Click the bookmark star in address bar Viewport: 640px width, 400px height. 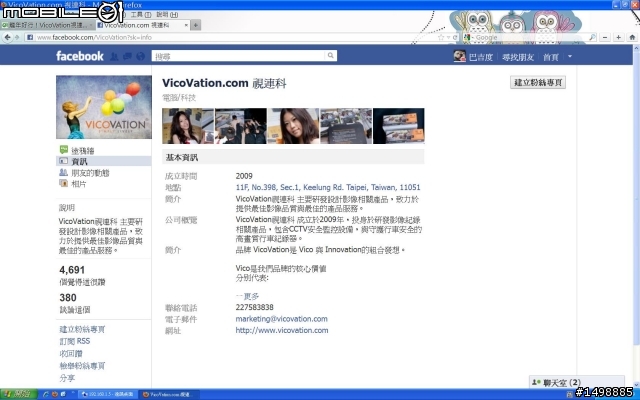tap(441, 37)
